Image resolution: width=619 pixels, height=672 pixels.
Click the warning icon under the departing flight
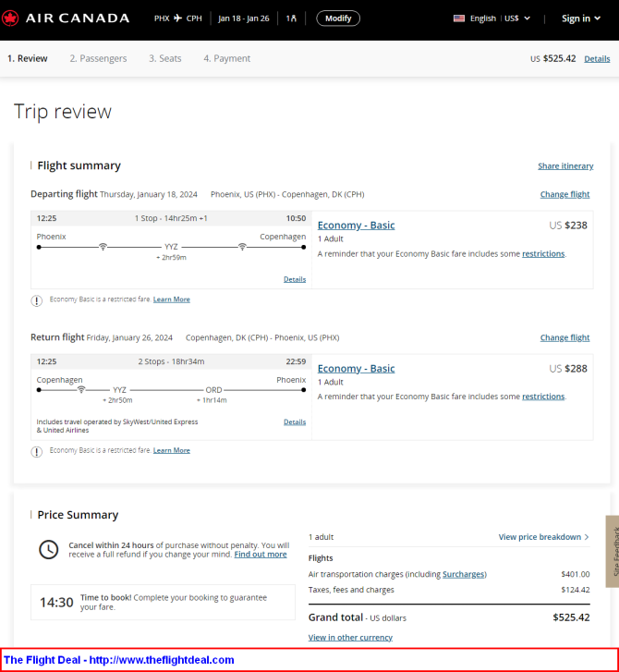37,300
